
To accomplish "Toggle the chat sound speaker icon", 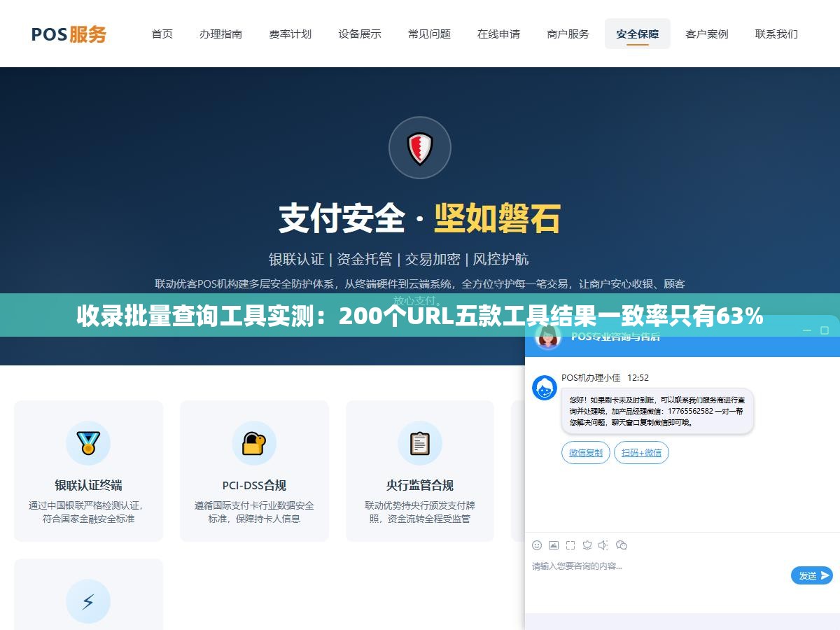I will pyautogui.click(x=604, y=545).
